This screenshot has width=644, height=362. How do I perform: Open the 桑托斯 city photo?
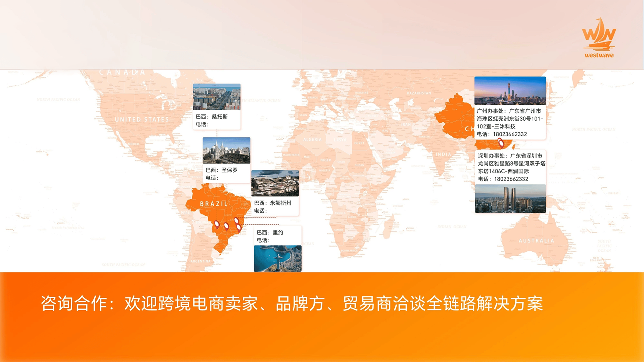click(x=217, y=97)
